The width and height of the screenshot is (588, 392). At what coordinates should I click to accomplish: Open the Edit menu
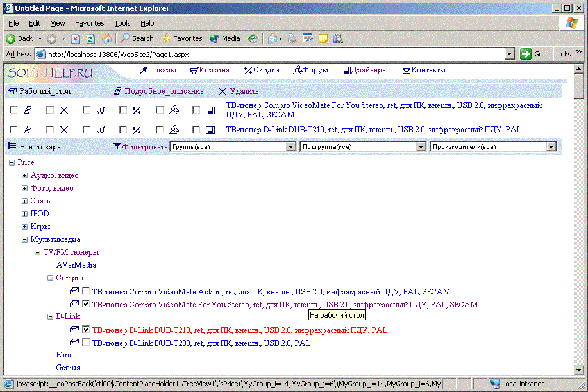coord(35,23)
